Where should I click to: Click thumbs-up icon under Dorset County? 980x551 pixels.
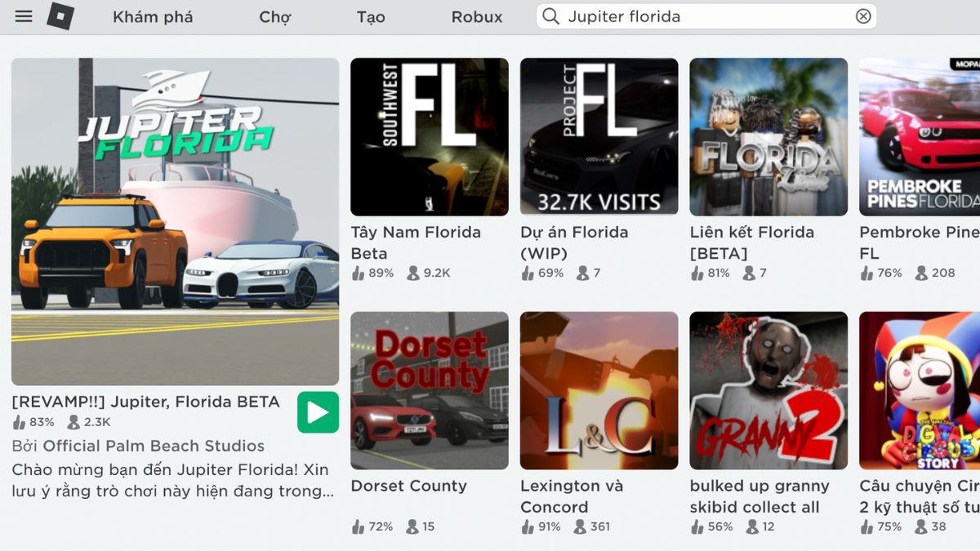[x=358, y=527]
